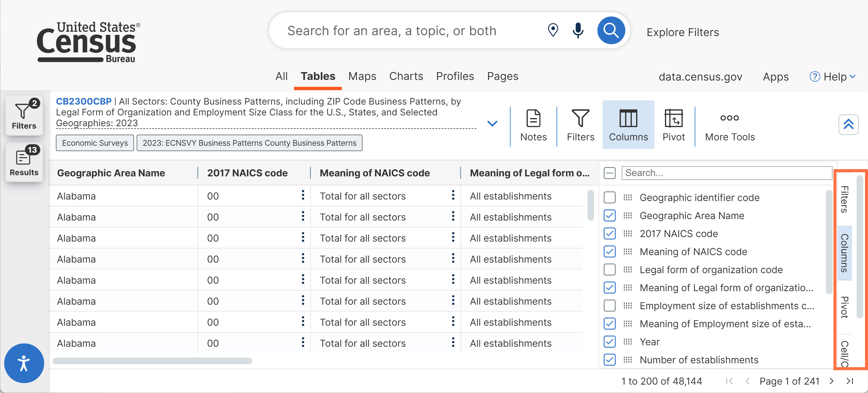Switch to the Maps tab
Viewport: 868px width, 393px height.
362,77
